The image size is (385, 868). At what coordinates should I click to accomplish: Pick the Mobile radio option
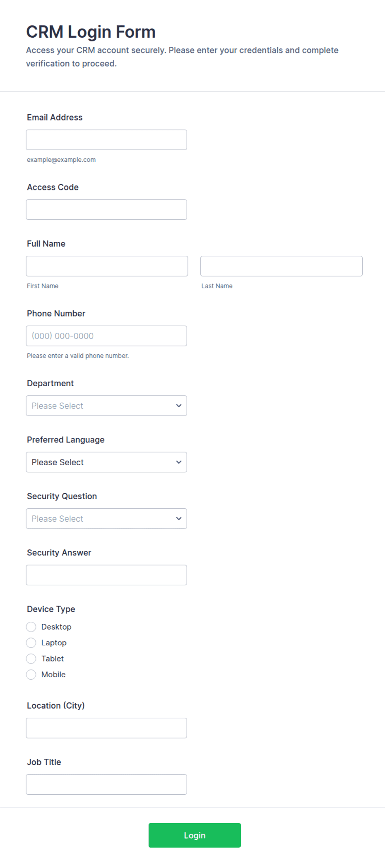tap(31, 675)
